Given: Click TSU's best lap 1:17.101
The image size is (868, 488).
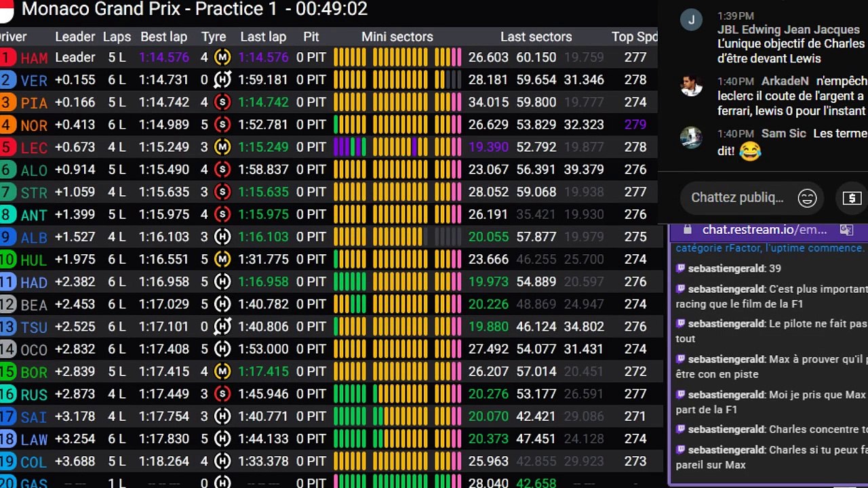Looking at the screenshot, I should coord(163,326).
